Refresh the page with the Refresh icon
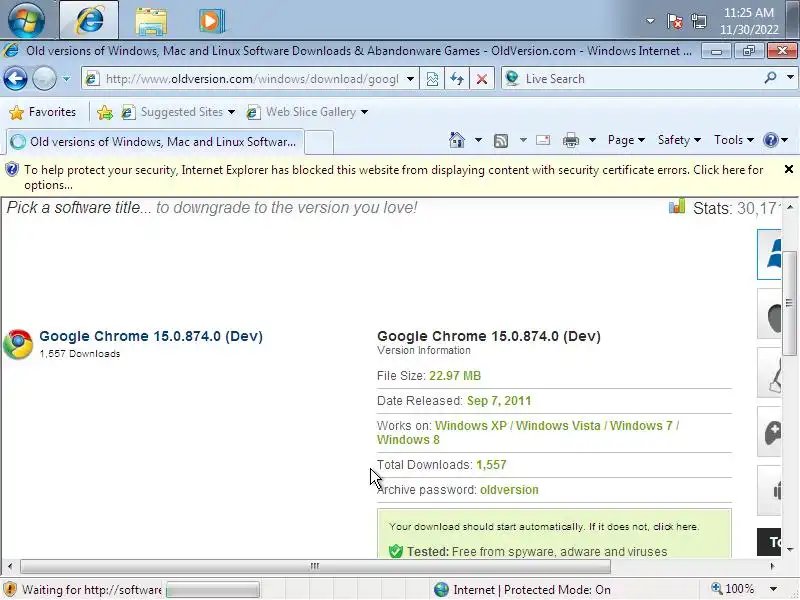Screen dimensions: 800x600 [x=457, y=79]
